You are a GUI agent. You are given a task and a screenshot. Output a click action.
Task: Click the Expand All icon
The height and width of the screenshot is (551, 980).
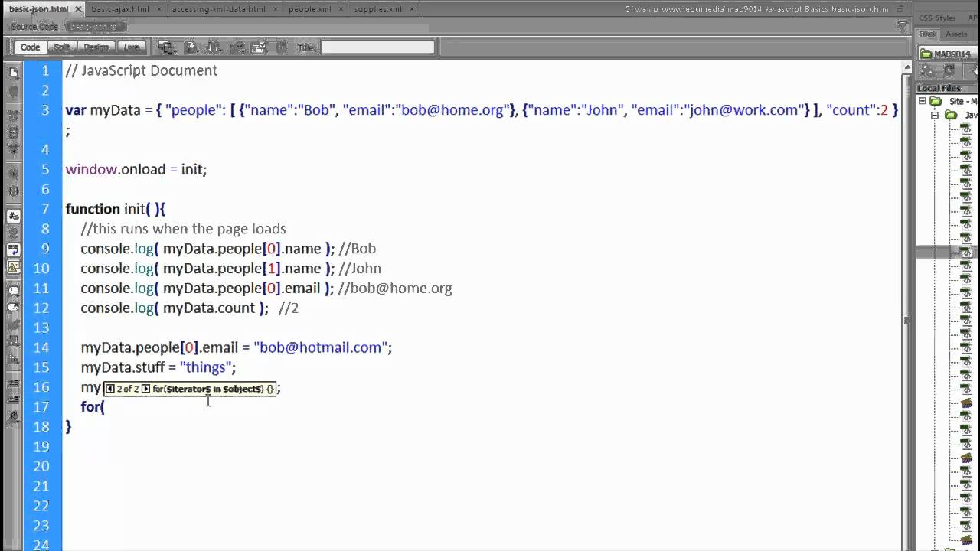(x=13, y=150)
